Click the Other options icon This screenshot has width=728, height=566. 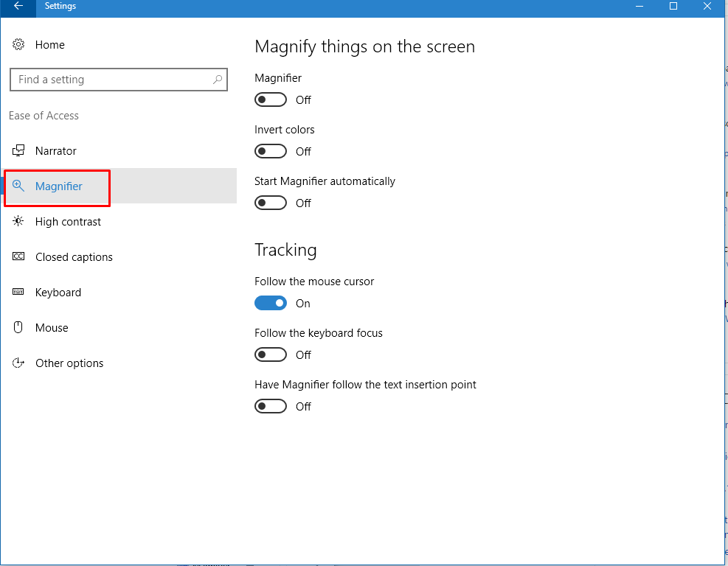coord(18,363)
